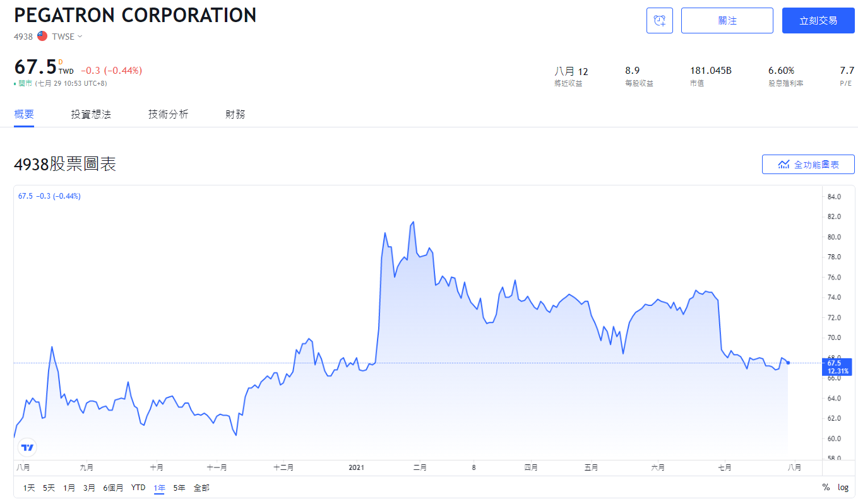The width and height of the screenshot is (858, 504).
Task: Click the alarm clock alert icon button
Action: [x=660, y=21]
